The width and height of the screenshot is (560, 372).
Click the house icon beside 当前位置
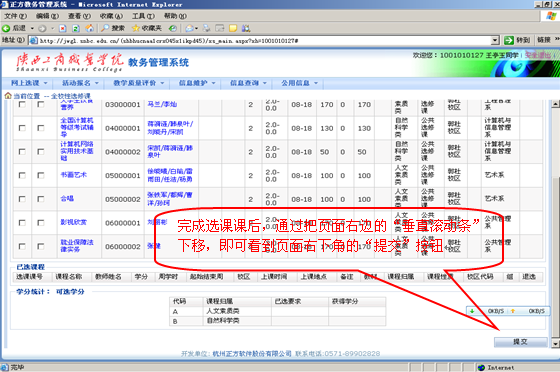(x=8, y=95)
